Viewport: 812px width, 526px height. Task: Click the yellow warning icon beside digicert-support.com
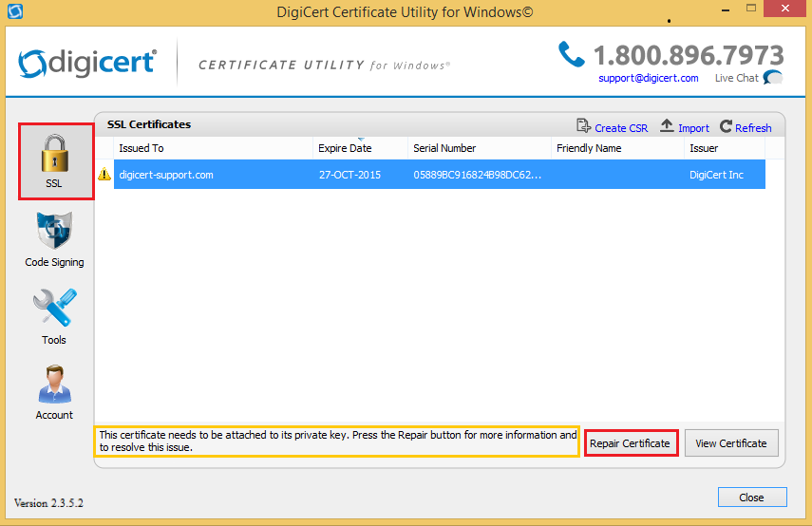(104, 175)
